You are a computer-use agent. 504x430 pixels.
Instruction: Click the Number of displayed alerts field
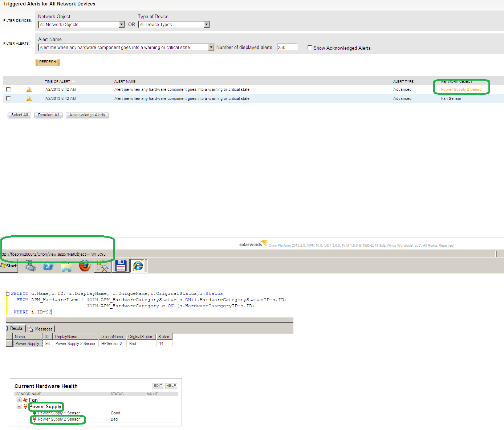[287, 47]
